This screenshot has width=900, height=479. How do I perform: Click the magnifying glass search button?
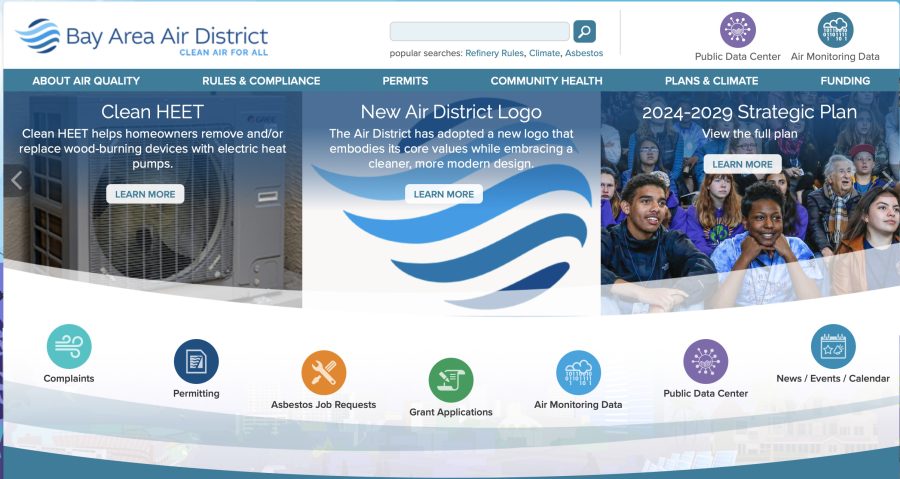tap(584, 32)
